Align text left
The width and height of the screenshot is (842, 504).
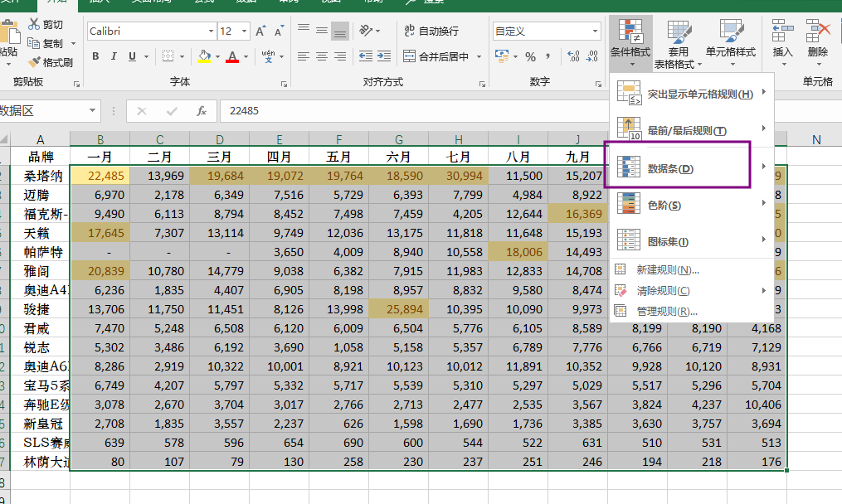coord(304,56)
